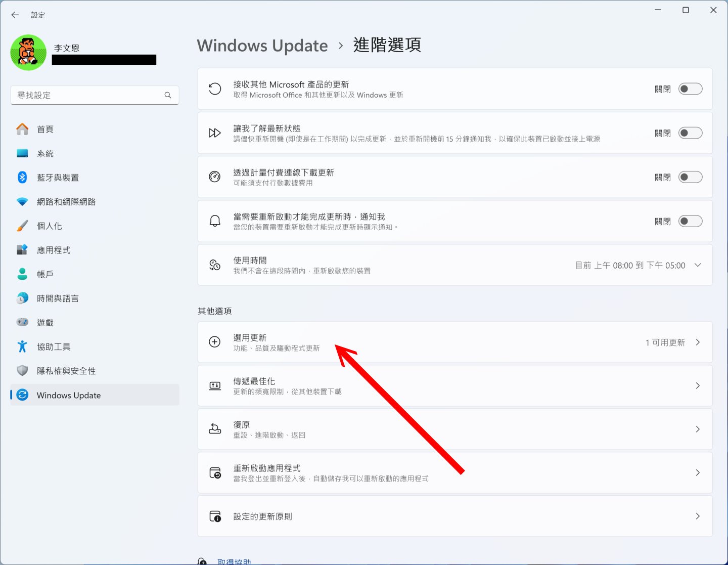Open the 取得協助 link
Image resolution: width=728 pixels, height=565 pixels.
[235, 560]
